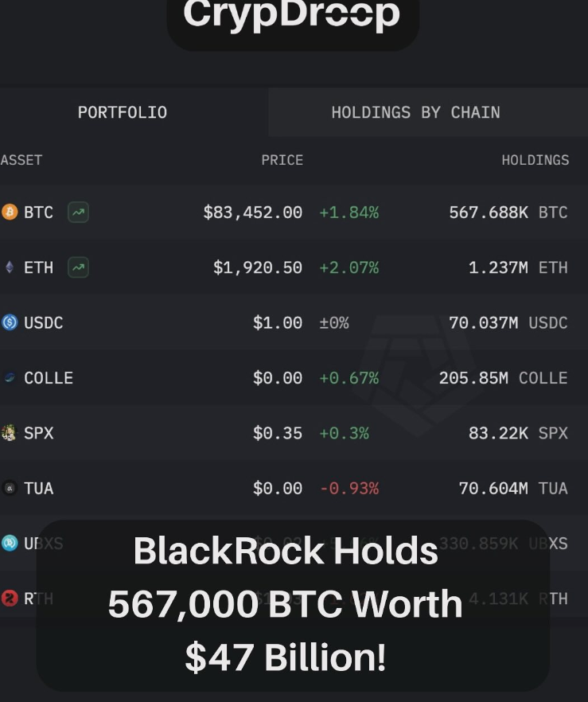The height and width of the screenshot is (702, 588).
Task: Sort by the Asset column header
Action: pos(21,160)
